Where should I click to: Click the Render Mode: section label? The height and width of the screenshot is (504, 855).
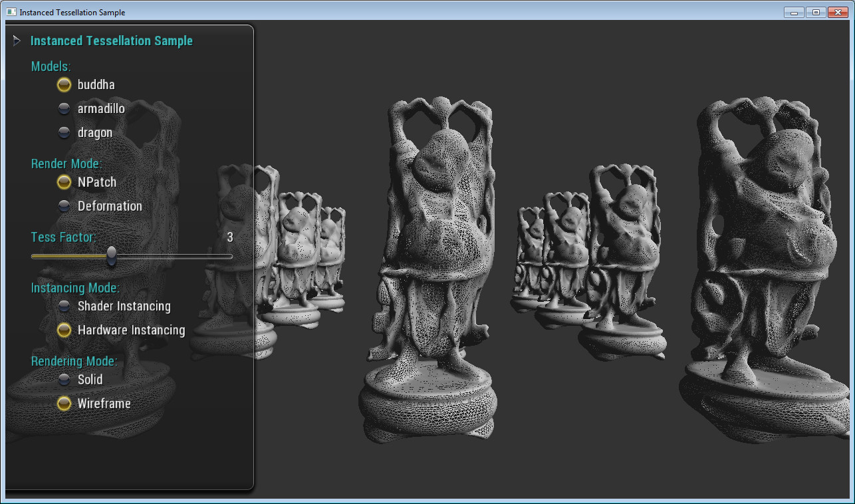66,164
